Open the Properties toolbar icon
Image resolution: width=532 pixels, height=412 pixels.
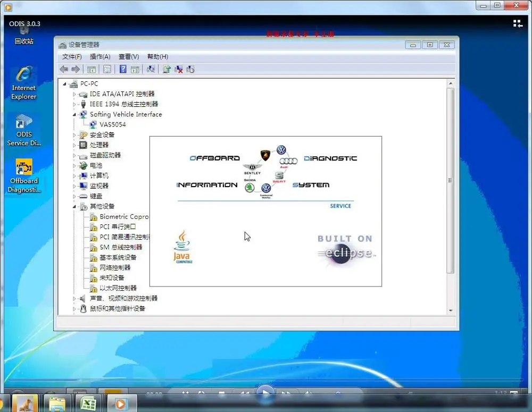coord(107,70)
